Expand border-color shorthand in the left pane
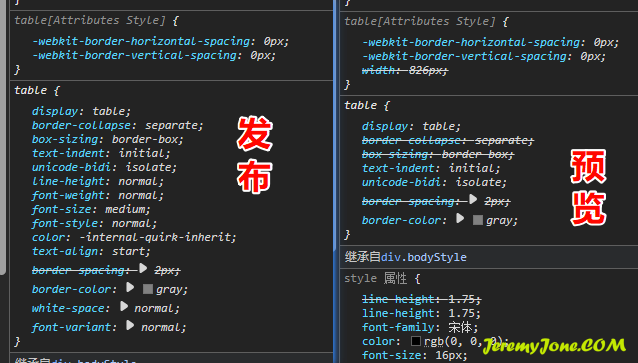638x363 pixels. [x=130, y=287]
